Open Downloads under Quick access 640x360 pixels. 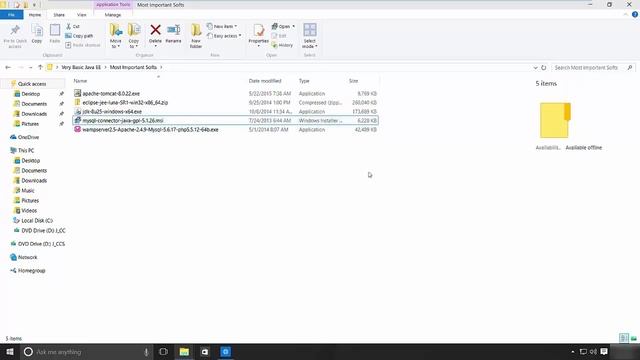34,114
